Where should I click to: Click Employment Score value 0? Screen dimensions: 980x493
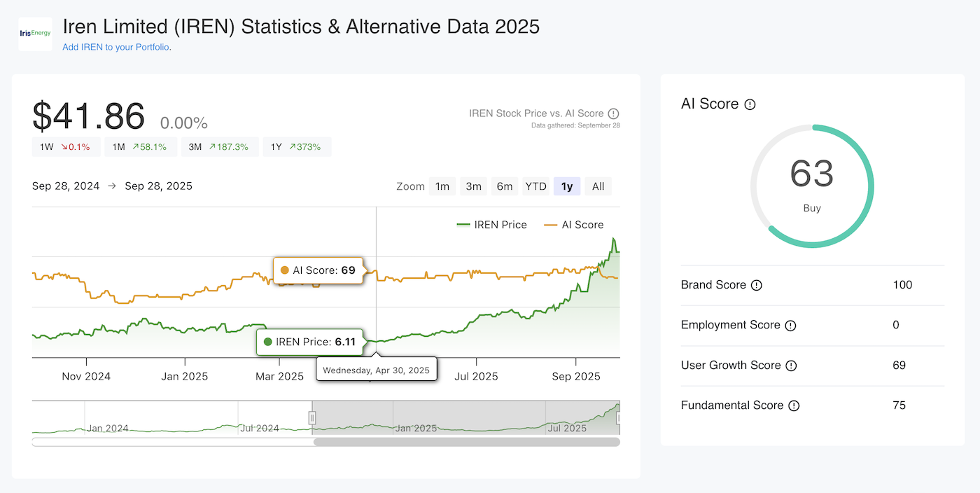(896, 325)
